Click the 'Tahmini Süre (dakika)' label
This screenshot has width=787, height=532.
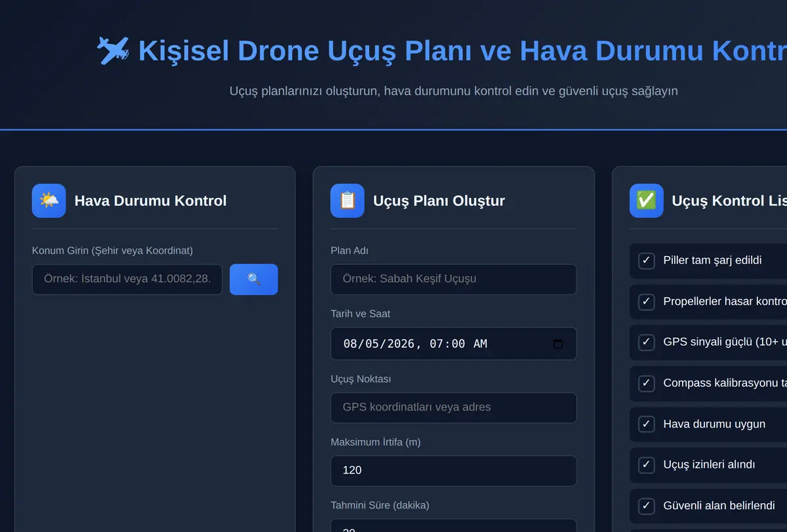[380, 505]
